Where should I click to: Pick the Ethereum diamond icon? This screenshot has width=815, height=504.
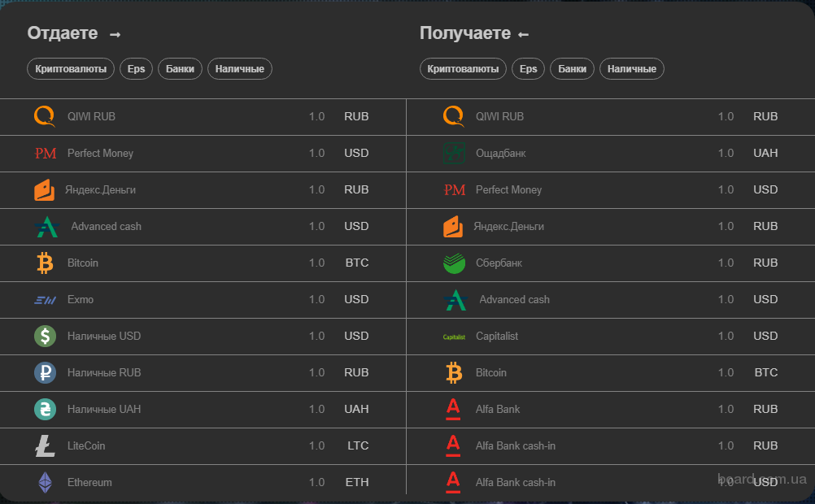(46, 482)
